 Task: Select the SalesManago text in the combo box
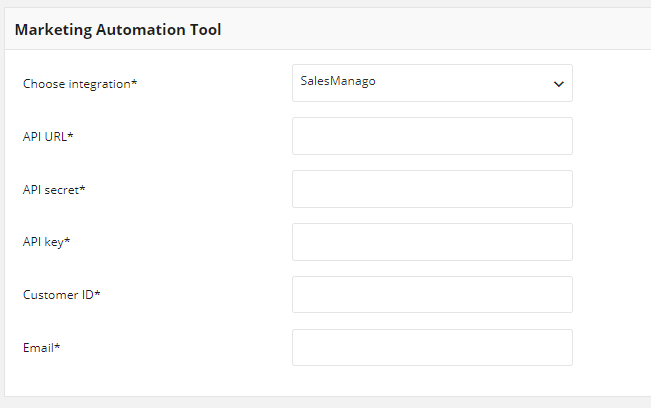click(x=338, y=81)
